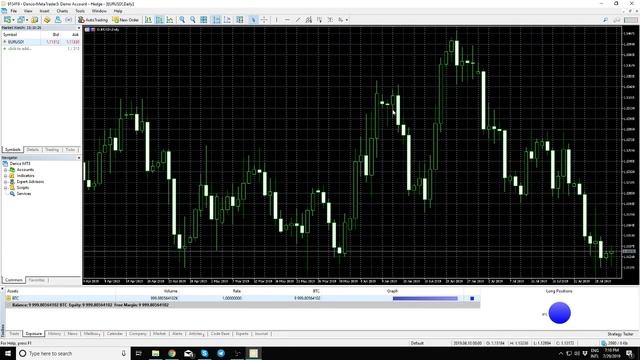The width and height of the screenshot is (640, 360).
Task: Open the Charts menu
Action: (x=62, y=11)
